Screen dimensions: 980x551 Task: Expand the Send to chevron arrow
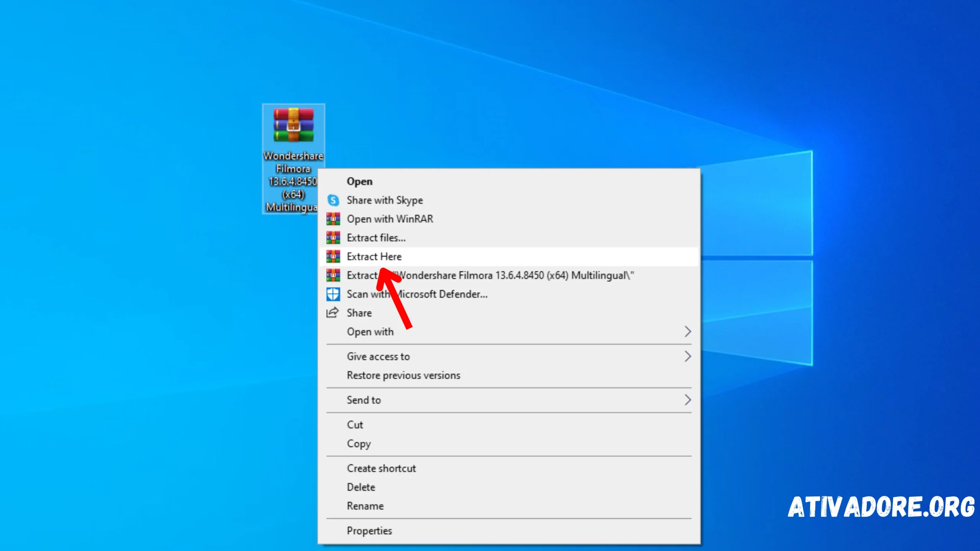[688, 400]
